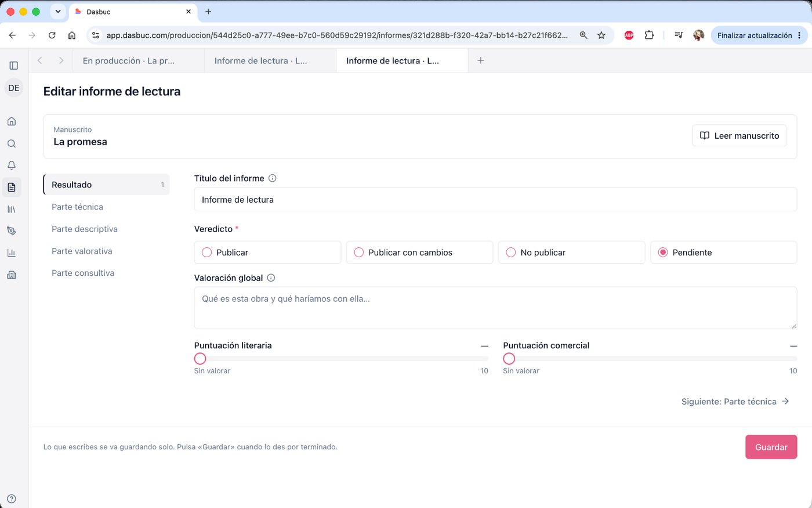Open the Home icon in sidebar
This screenshot has width=812, height=508.
[12, 121]
